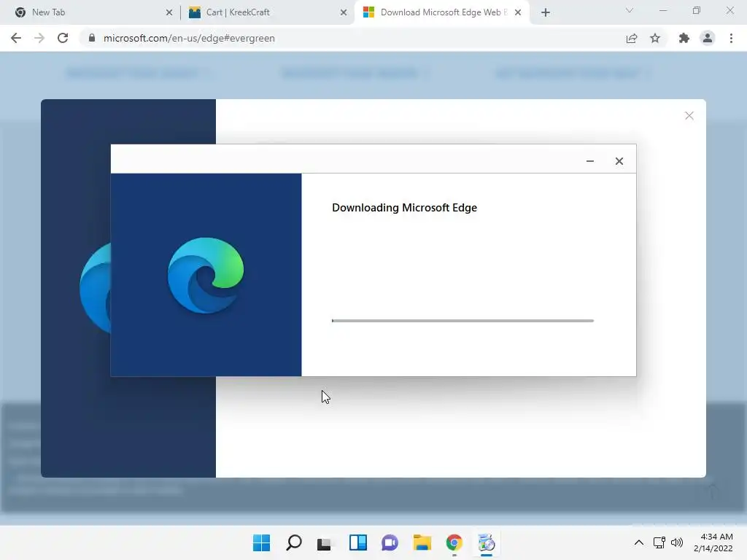
Task: Open the network status tray icon
Action: coord(659,542)
